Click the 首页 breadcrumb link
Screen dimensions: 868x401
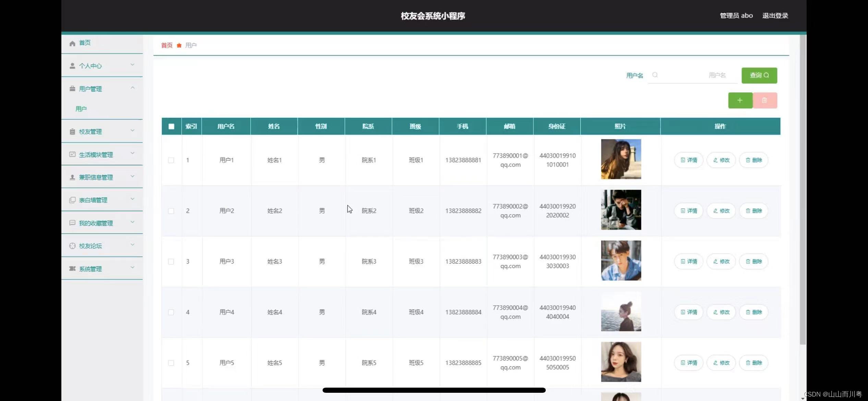coord(167,45)
